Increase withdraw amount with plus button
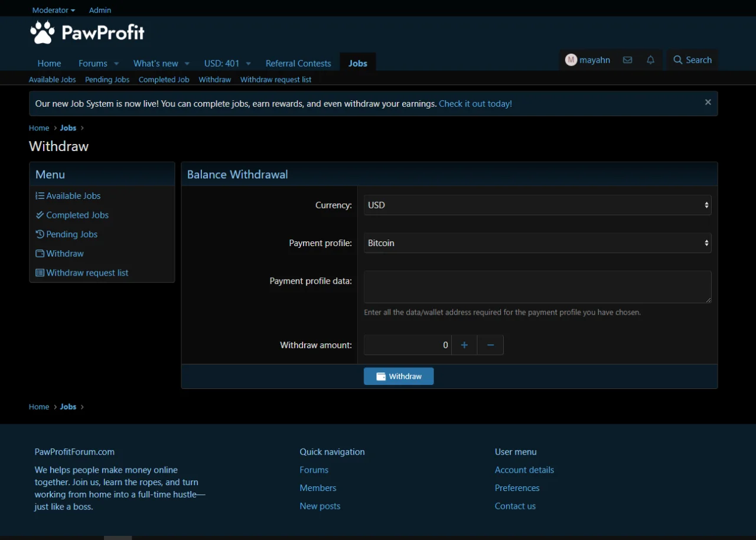The width and height of the screenshot is (756, 540). point(464,345)
